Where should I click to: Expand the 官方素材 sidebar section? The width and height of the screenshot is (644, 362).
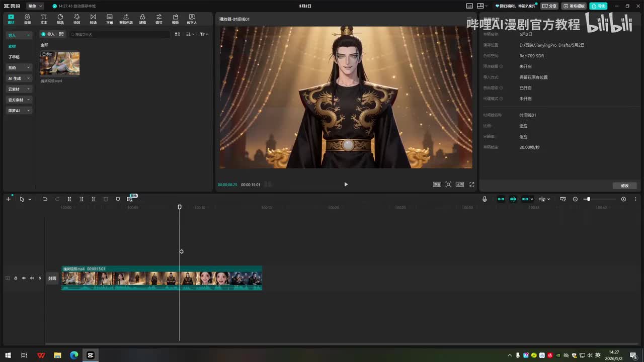(x=19, y=100)
